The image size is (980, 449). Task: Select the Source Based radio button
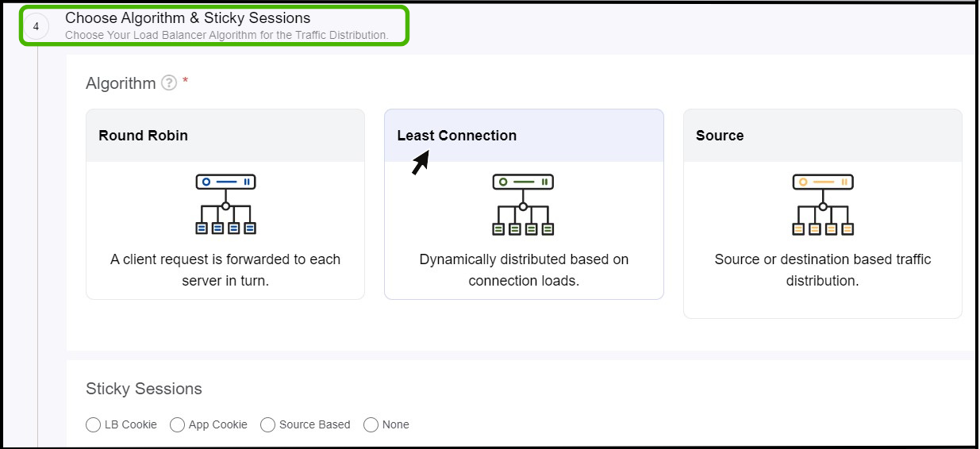click(267, 424)
